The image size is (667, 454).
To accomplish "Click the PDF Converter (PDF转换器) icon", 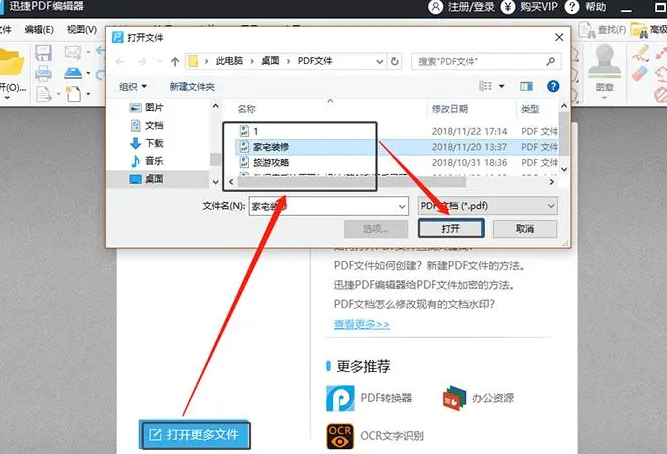I will pyautogui.click(x=340, y=398).
